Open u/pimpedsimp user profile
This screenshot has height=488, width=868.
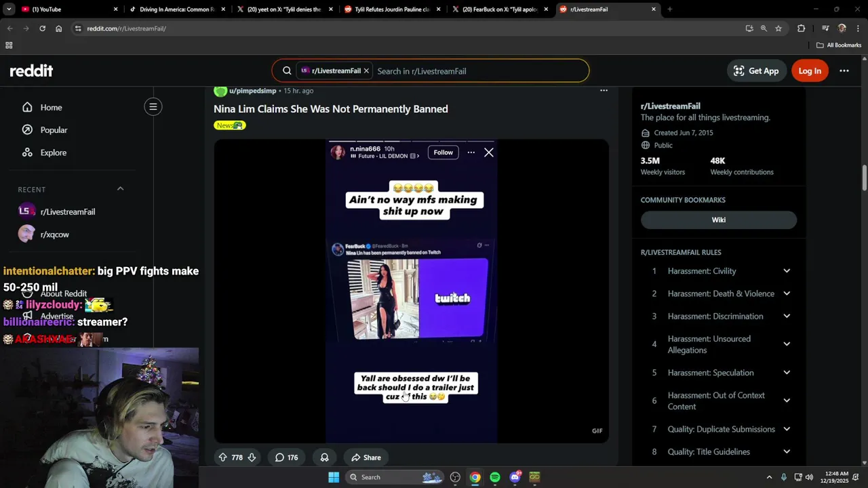pos(252,91)
